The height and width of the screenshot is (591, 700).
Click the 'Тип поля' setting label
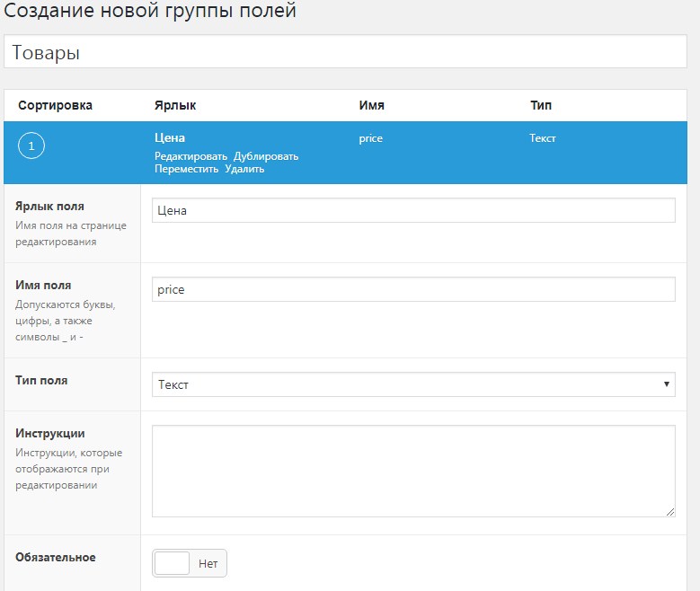(x=41, y=380)
